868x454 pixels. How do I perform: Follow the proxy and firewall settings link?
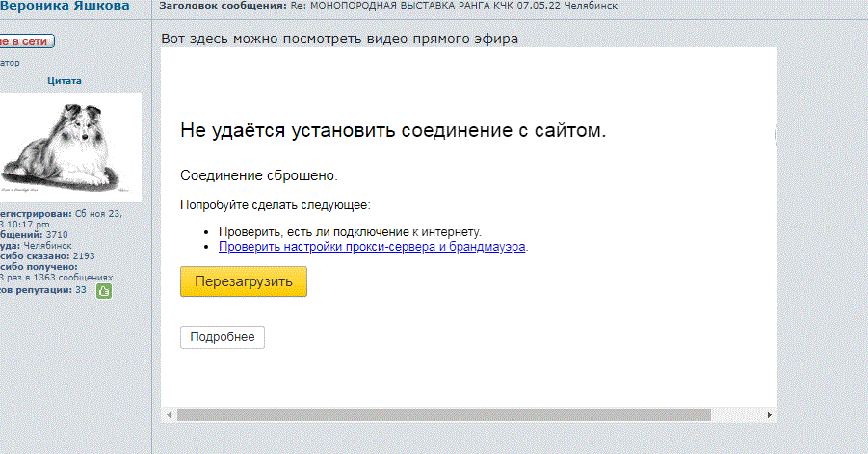[x=372, y=247]
